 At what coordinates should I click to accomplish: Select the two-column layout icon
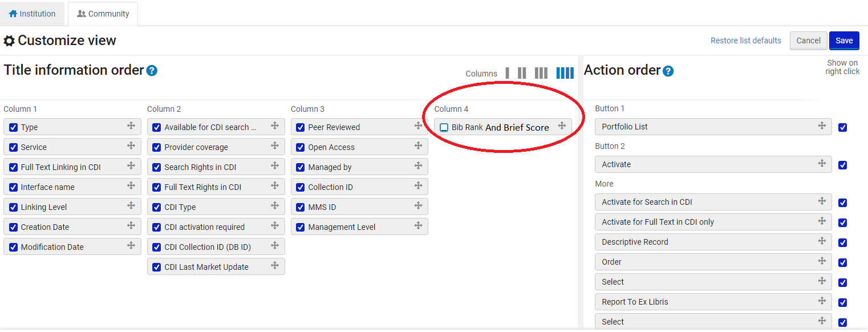tap(522, 73)
